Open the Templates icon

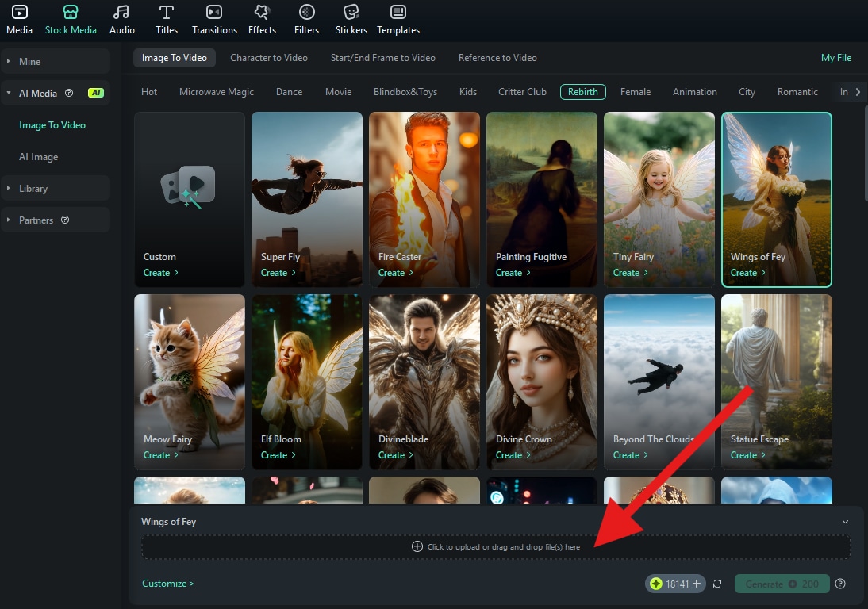point(398,12)
